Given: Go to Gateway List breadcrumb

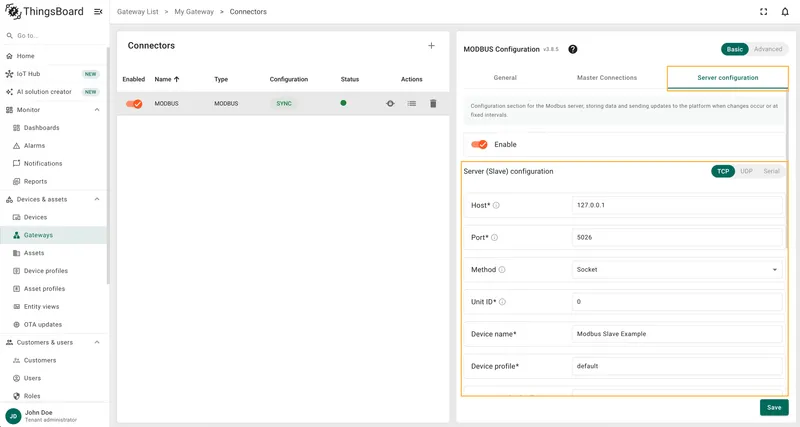Looking at the screenshot, I should 138,12.
